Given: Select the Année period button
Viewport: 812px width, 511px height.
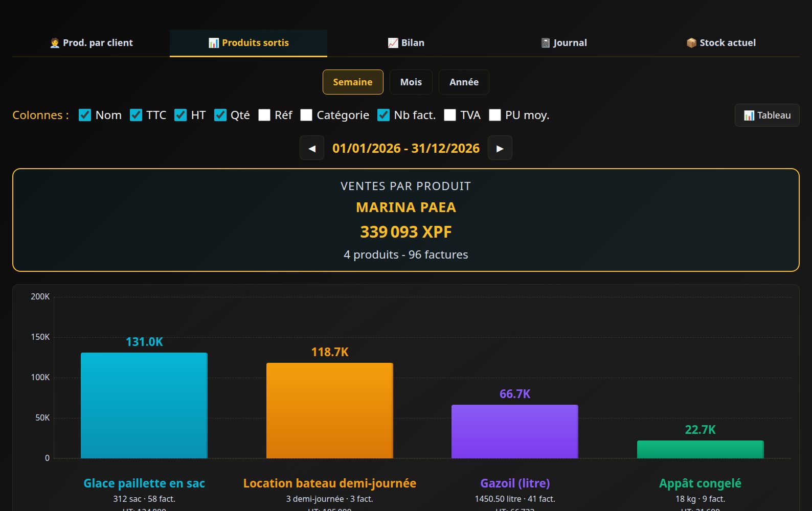Looking at the screenshot, I should pos(464,82).
